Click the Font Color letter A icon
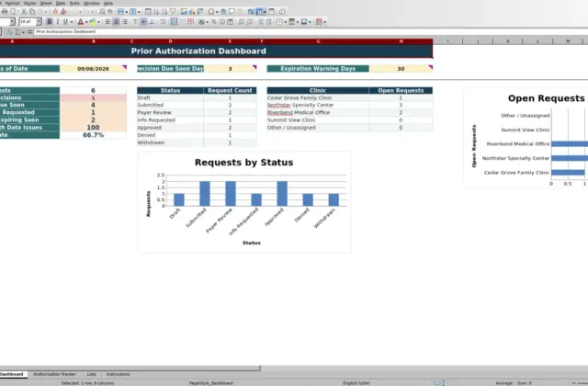Image resolution: width=588 pixels, height=386 pixels. (80, 22)
